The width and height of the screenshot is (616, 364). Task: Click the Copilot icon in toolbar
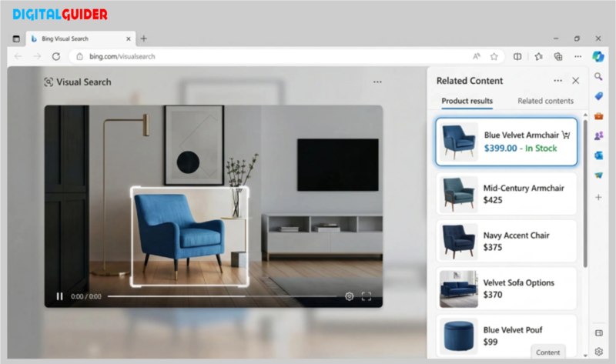(x=598, y=56)
